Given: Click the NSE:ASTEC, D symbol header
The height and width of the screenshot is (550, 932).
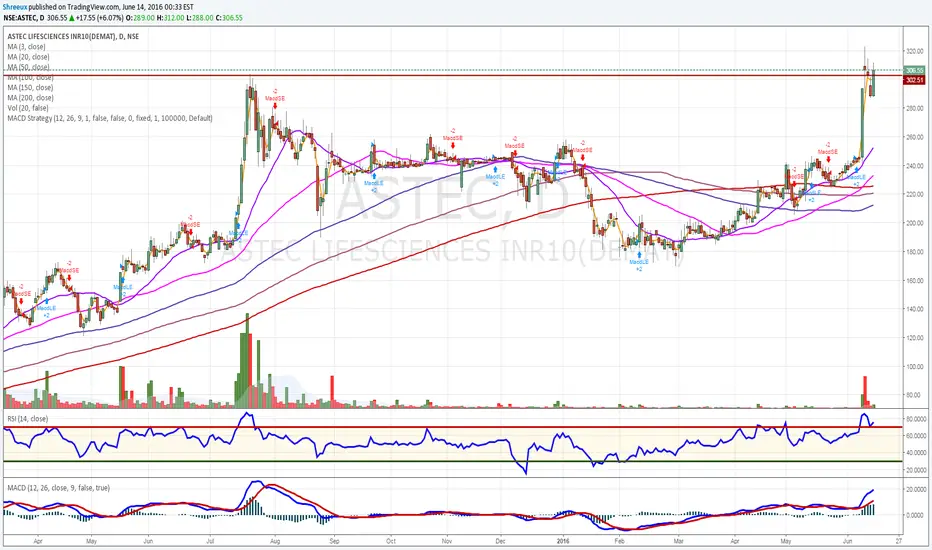Looking at the screenshot, I should pos(23,18).
